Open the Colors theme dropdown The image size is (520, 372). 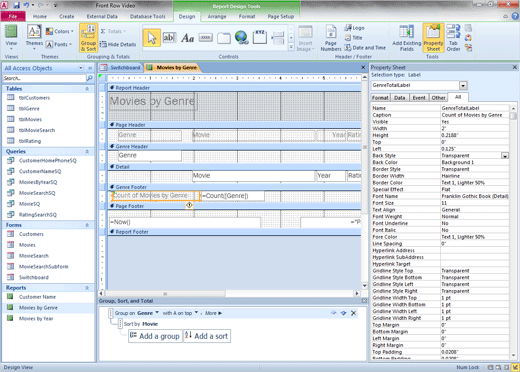(x=60, y=31)
